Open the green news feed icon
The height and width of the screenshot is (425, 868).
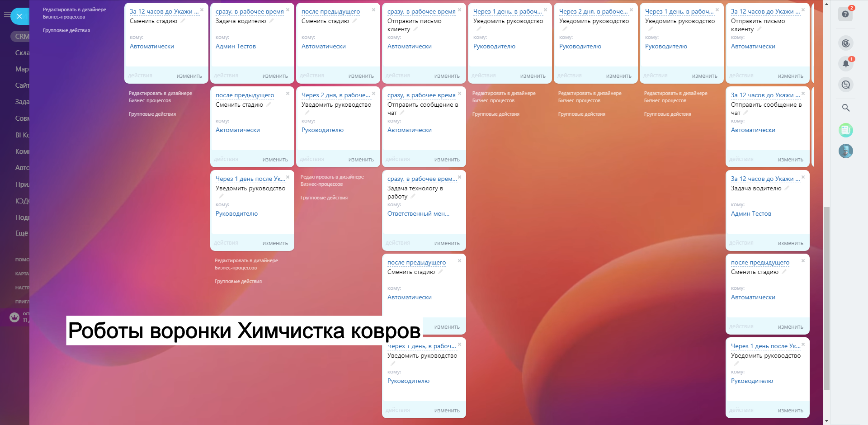point(845,130)
